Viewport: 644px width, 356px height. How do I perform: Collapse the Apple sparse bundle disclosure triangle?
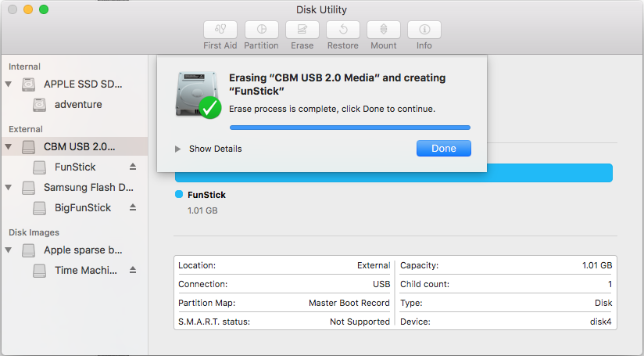(x=9, y=250)
